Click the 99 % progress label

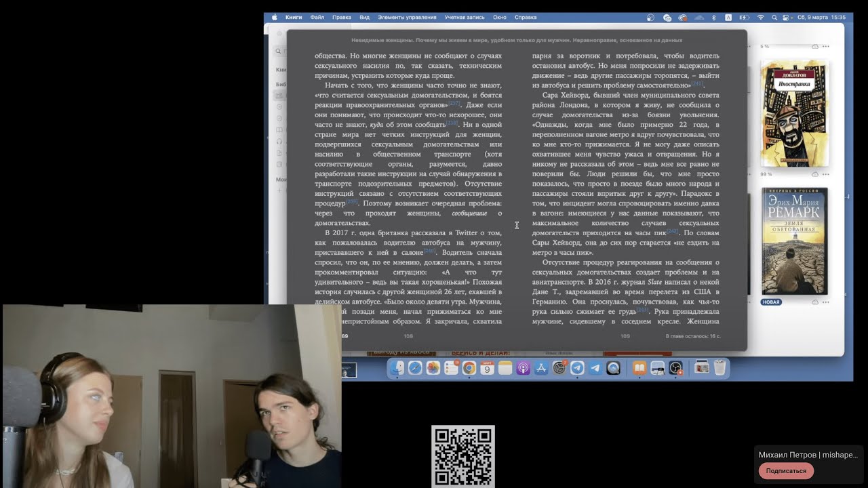pyautogui.click(x=766, y=174)
